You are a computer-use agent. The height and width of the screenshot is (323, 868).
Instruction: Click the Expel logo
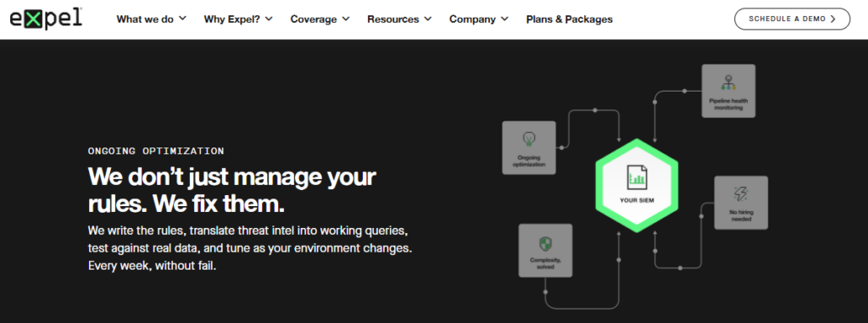[x=46, y=19]
